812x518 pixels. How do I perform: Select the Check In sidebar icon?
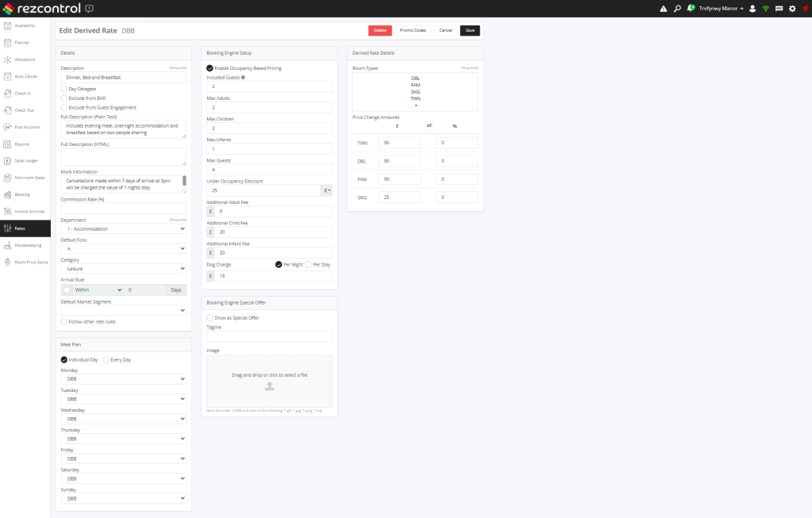[x=24, y=94]
